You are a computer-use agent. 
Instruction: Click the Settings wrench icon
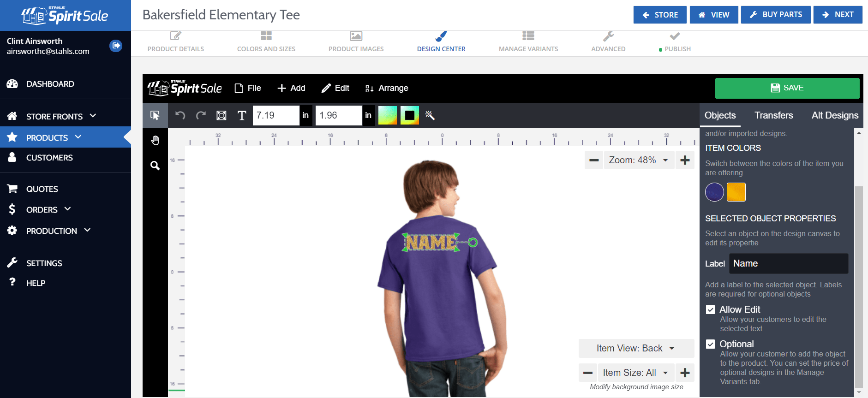12,263
